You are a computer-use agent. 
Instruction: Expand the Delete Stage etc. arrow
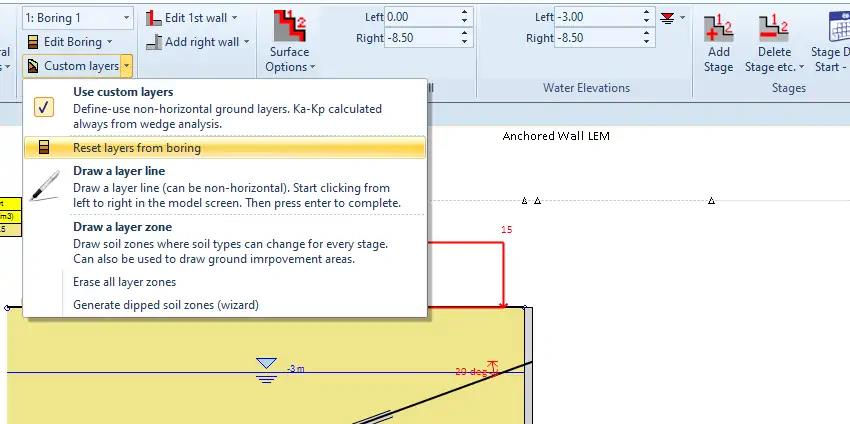(802, 68)
